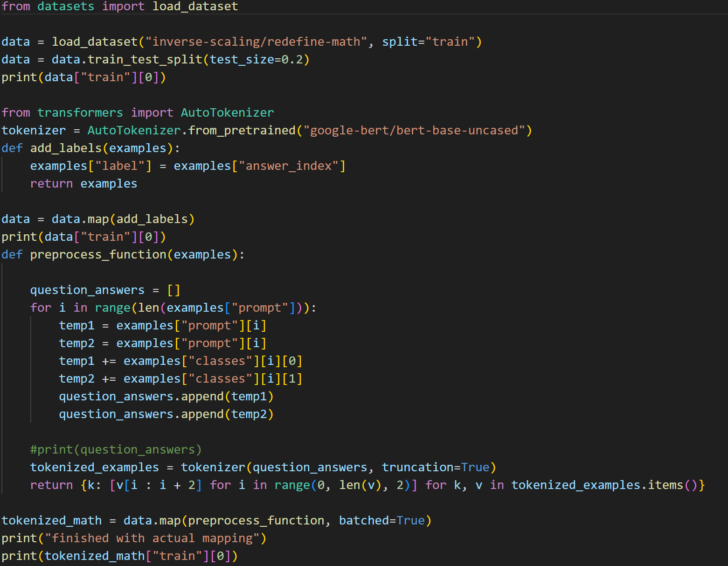The height and width of the screenshot is (566, 728).
Task: Click the add_labels function definition name
Action: click(x=66, y=148)
